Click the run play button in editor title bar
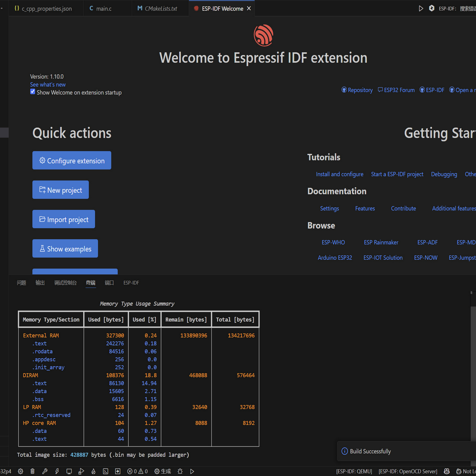This screenshot has height=476, width=476. pyautogui.click(x=421, y=9)
